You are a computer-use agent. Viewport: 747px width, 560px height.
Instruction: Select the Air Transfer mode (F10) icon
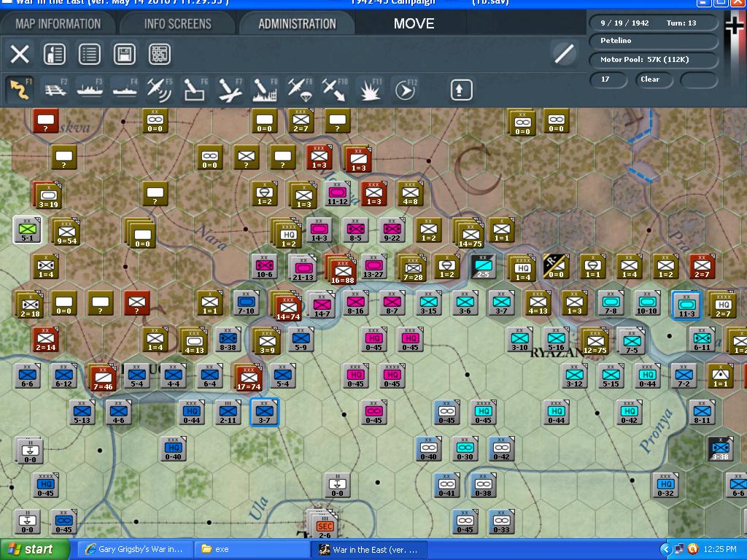334,89
